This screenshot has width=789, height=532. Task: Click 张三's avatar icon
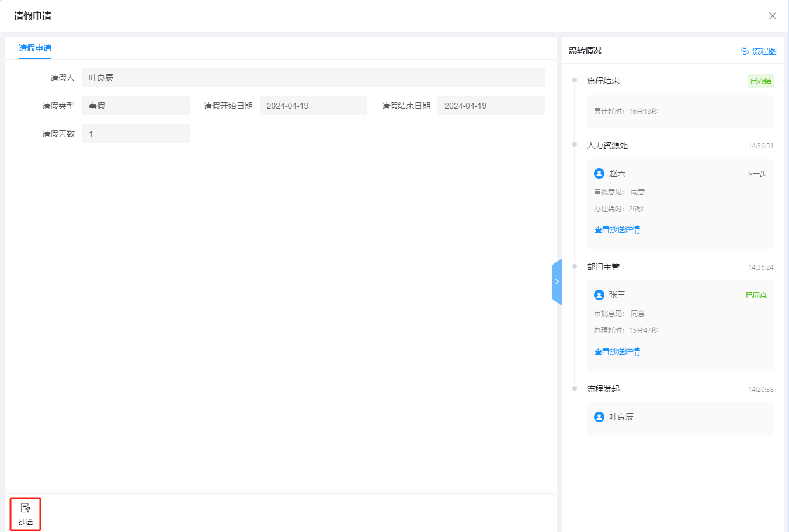(x=599, y=295)
